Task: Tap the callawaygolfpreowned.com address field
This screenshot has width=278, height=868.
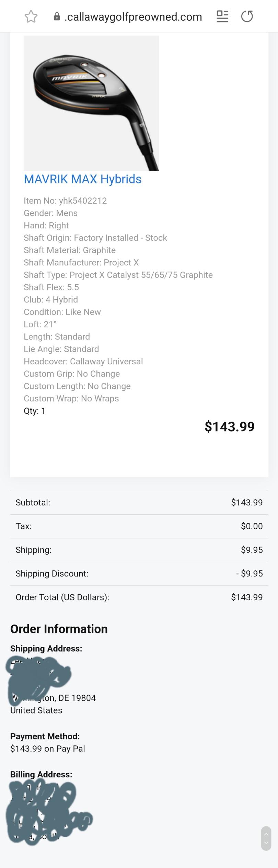Action: pos(133,16)
